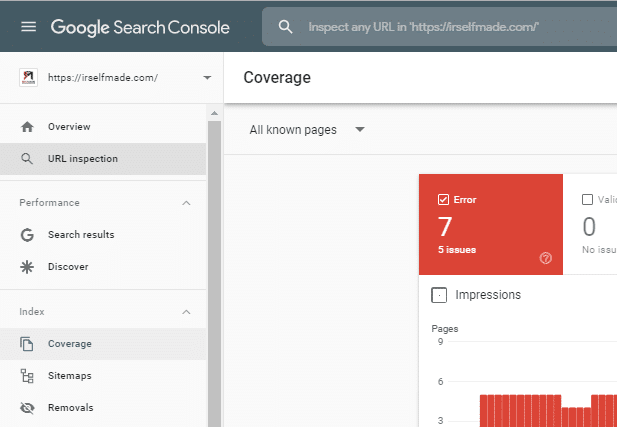
Task: Focus the Inspect any URL field
Action: click(x=439, y=27)
